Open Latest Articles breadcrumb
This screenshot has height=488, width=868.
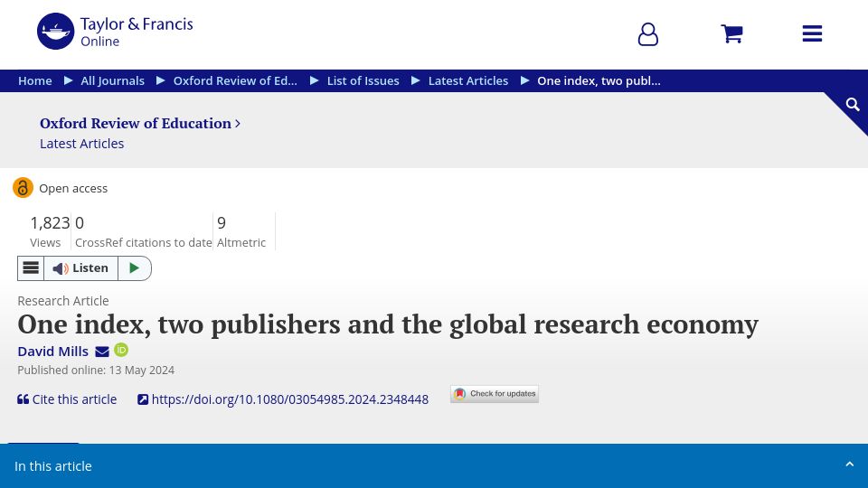pyautogui.click(x=468, y=80)
